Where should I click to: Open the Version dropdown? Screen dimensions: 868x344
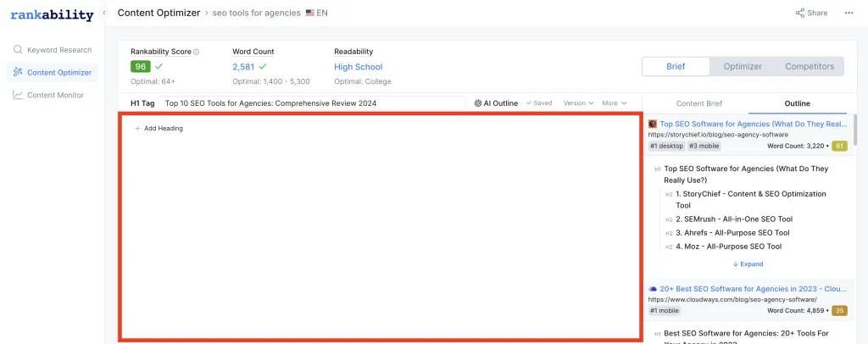pos(578,103)
